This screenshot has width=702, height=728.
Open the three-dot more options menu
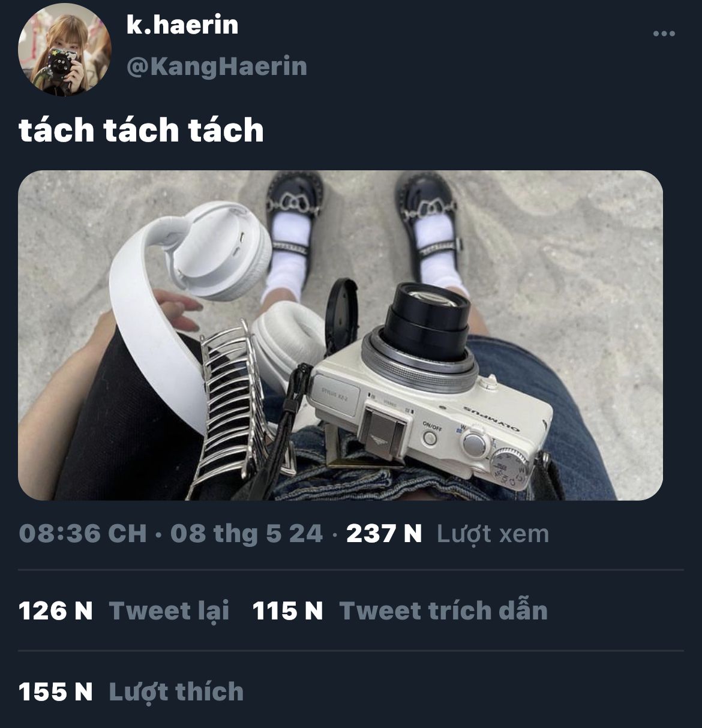click(664, 34)
